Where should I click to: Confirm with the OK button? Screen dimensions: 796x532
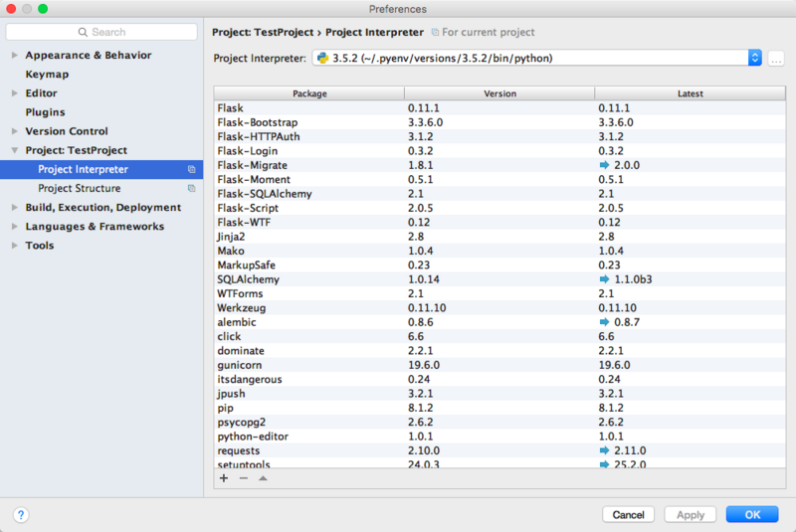pos(752,515)
